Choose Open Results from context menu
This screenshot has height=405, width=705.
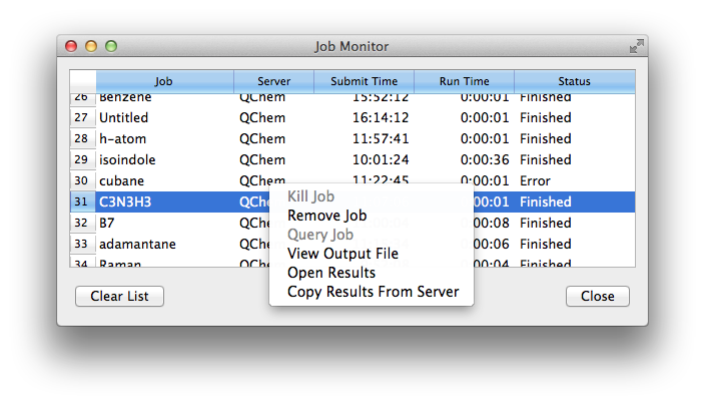tap(331, 273)
